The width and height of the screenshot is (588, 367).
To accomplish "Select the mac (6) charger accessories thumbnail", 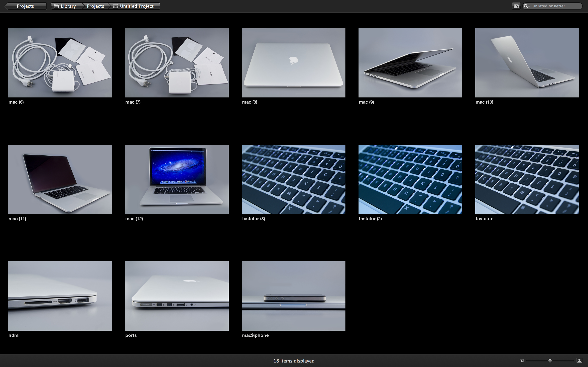I will pos(60,63).
